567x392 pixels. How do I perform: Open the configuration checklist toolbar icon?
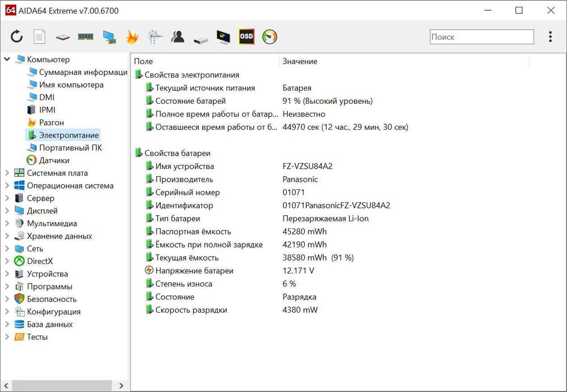(x=155, y=37)
